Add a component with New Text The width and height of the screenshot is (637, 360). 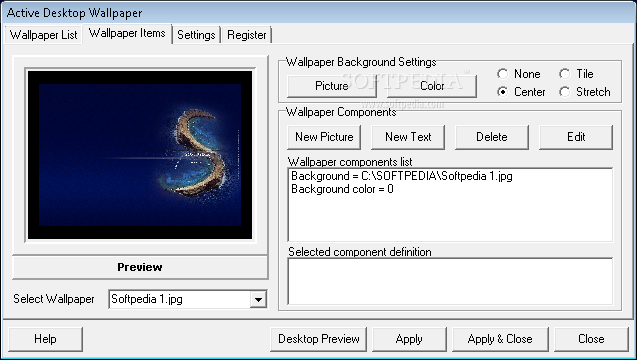[408, 137]
